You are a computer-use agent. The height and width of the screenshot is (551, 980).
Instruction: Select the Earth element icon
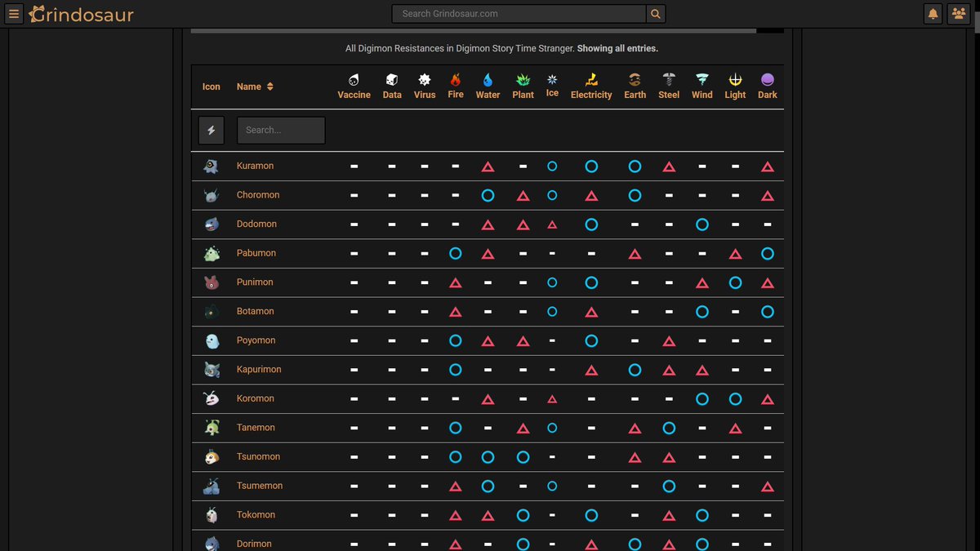pyautogui.click(x=635, y=79)
